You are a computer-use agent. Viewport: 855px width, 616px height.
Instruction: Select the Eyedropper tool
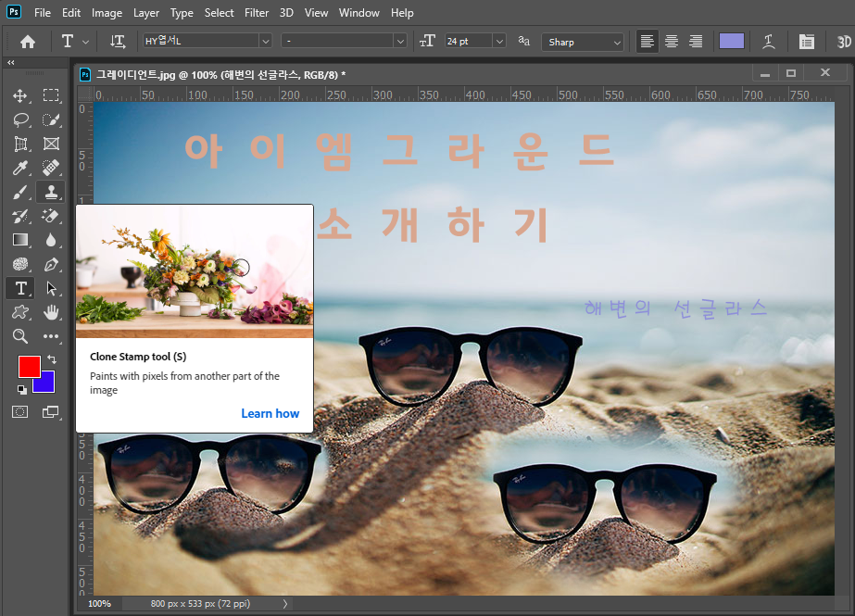click(x=19, y=168)
